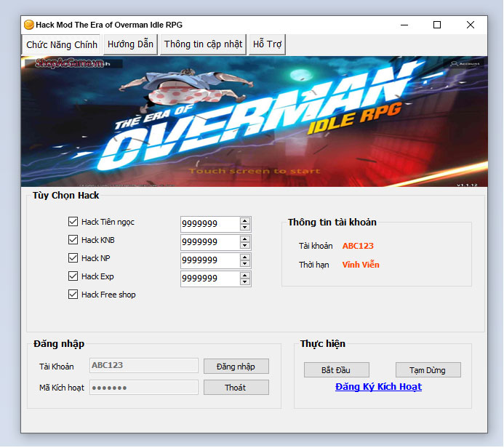Decrease the Hack KNB value with down arrow

tap(245, 246)
